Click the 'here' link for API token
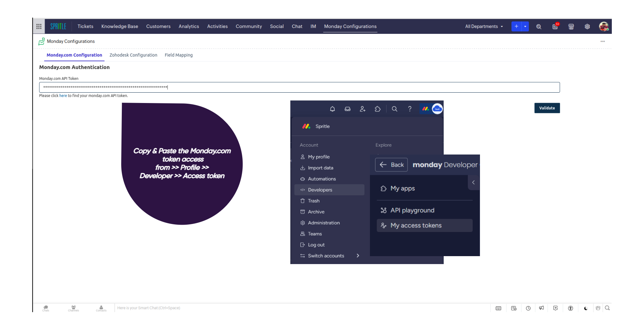Image resolution: width=644 pixels, height=327 pixels. (63, 96)
